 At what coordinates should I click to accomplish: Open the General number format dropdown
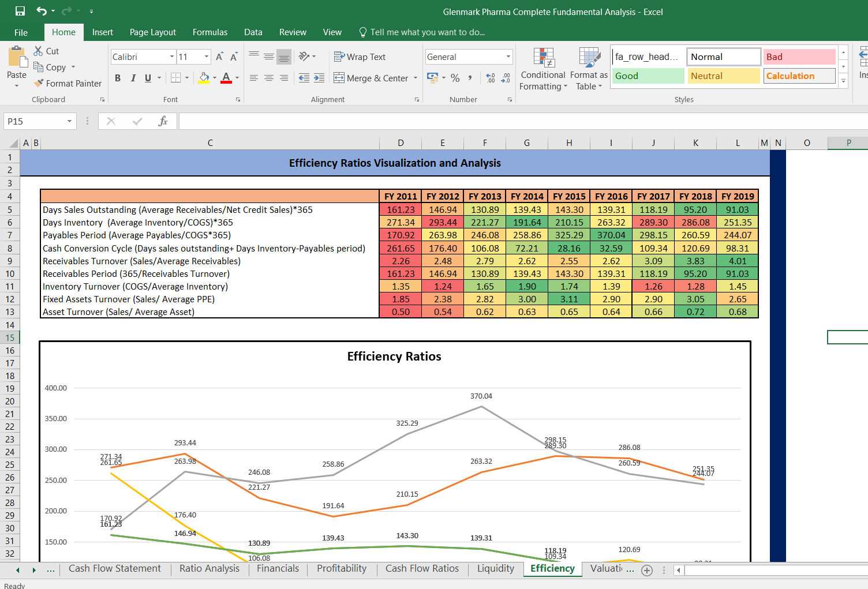click(x=508, y=57)
